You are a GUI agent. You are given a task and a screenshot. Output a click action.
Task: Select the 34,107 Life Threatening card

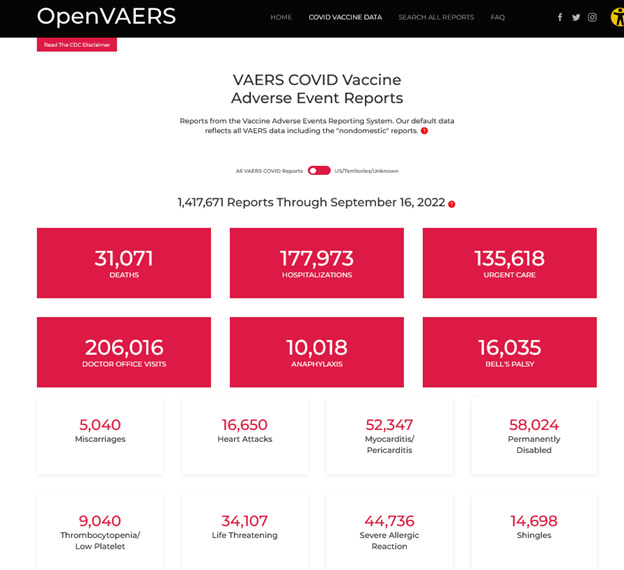(245, 531)
